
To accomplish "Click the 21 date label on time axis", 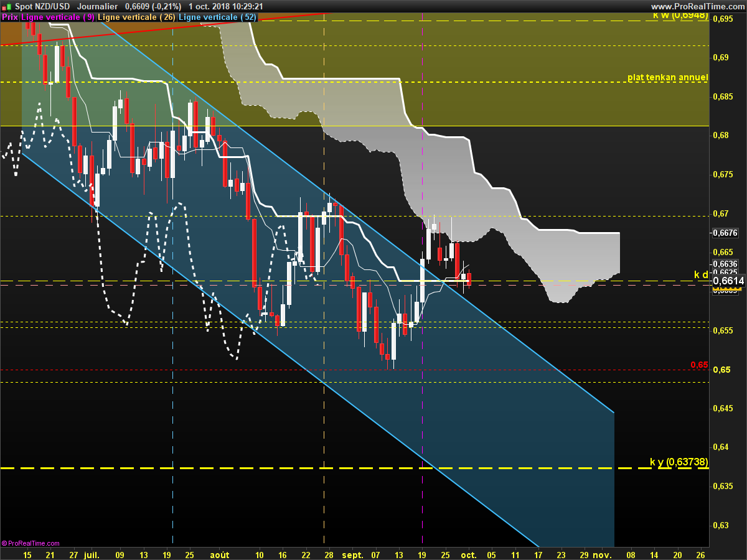I will (51, 554).
